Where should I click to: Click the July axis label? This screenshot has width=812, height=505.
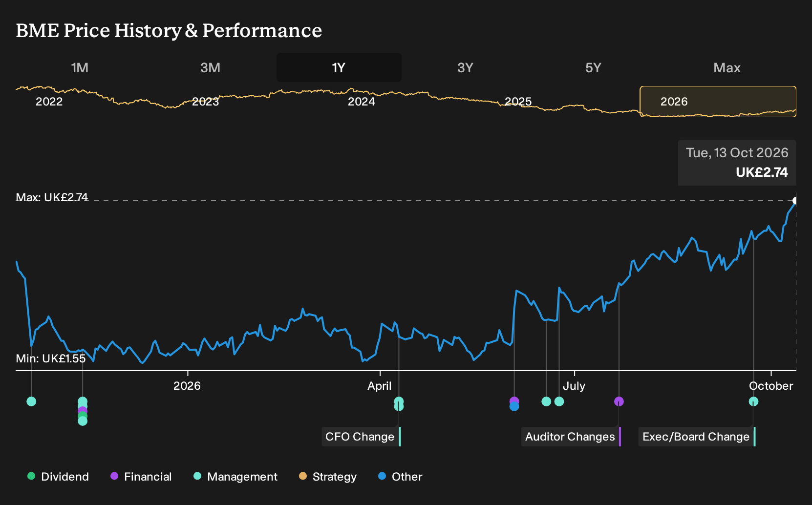(x=574, y=386)
